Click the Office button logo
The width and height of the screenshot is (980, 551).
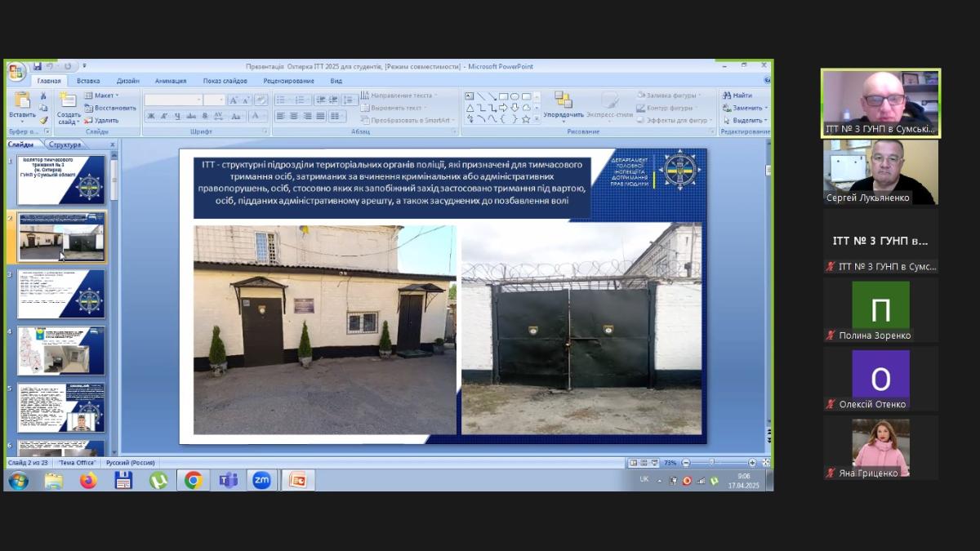(16, 71)
